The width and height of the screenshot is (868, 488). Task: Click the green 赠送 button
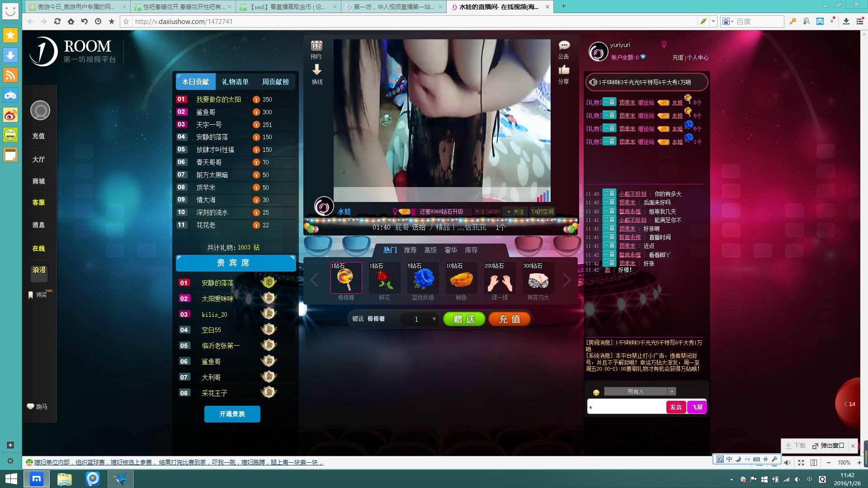coord(464,319)
